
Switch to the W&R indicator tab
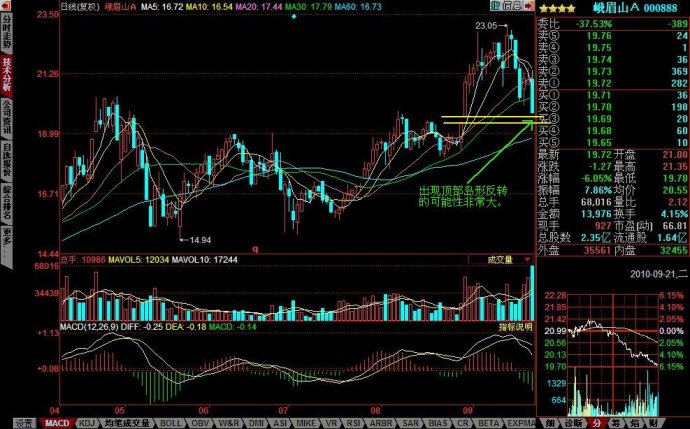[228, 423]
